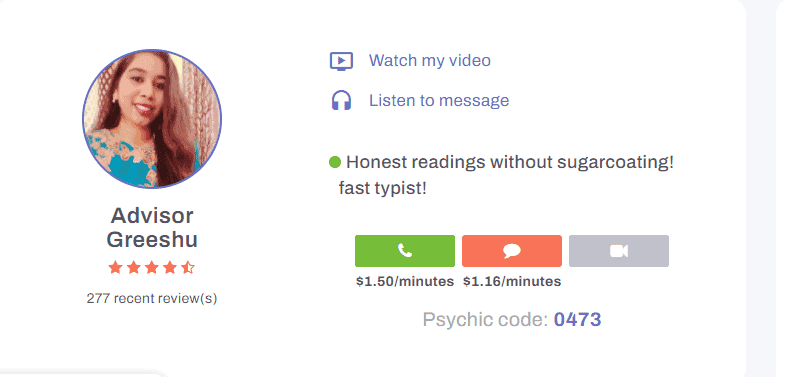Click the $1.50/minutes call rate label

pyautogui.click(x=405, y=281)
